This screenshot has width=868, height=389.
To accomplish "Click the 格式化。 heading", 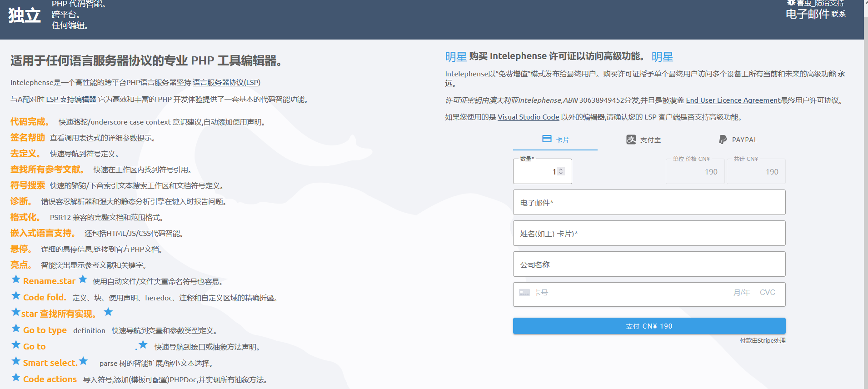I will click(x=25, y=217).
